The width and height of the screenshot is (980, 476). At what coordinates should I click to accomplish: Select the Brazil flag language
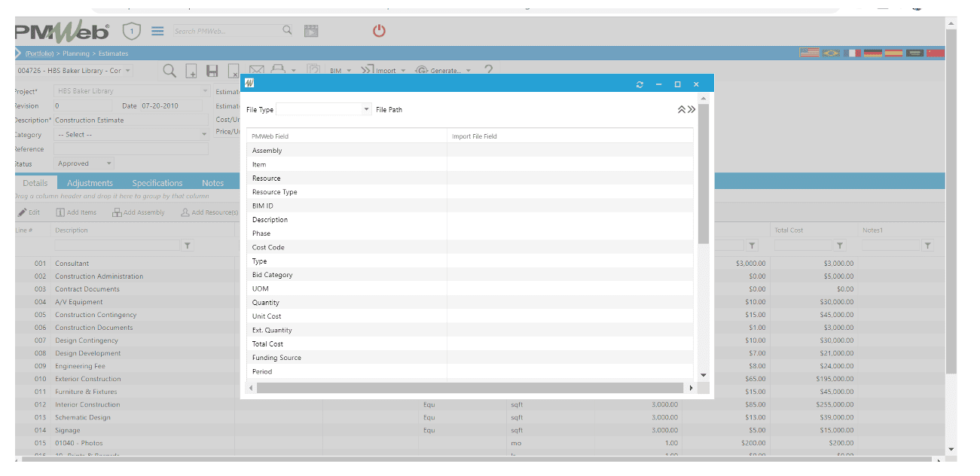click(x=832, y=53)
